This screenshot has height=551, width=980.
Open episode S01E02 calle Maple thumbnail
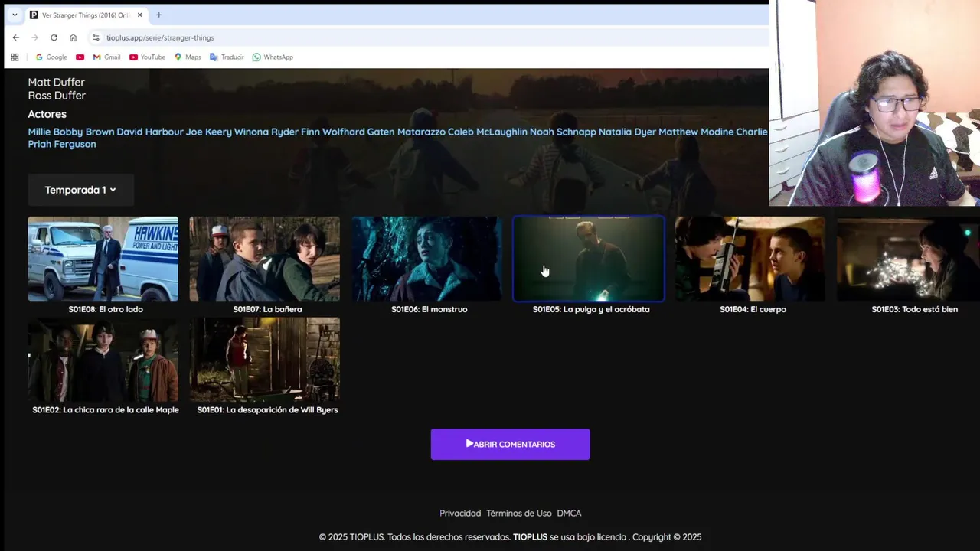[x=103, y=360]
